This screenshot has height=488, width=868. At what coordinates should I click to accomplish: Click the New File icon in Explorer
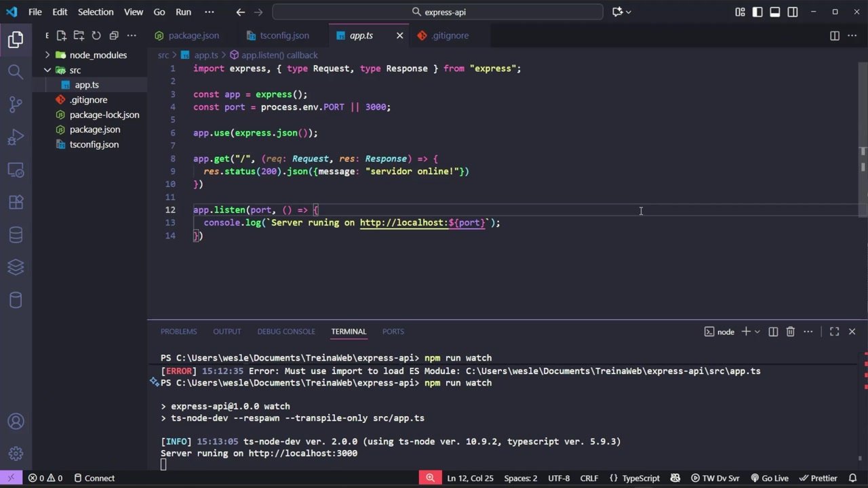pyautogui.click(x=61, y=35)
